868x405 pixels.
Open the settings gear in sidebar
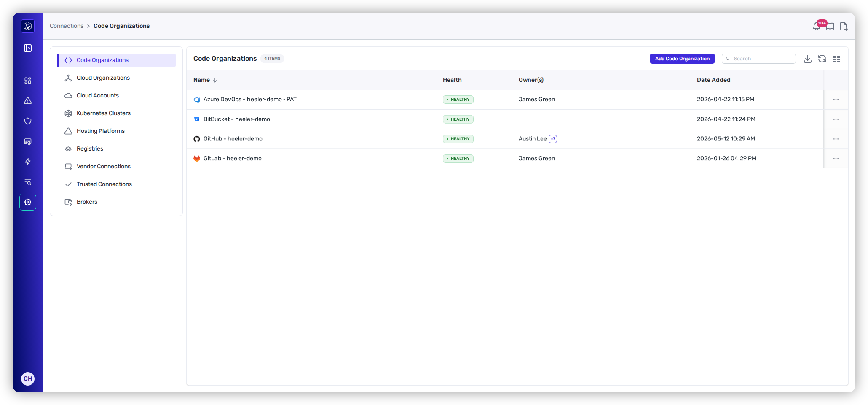coord(28,202)
